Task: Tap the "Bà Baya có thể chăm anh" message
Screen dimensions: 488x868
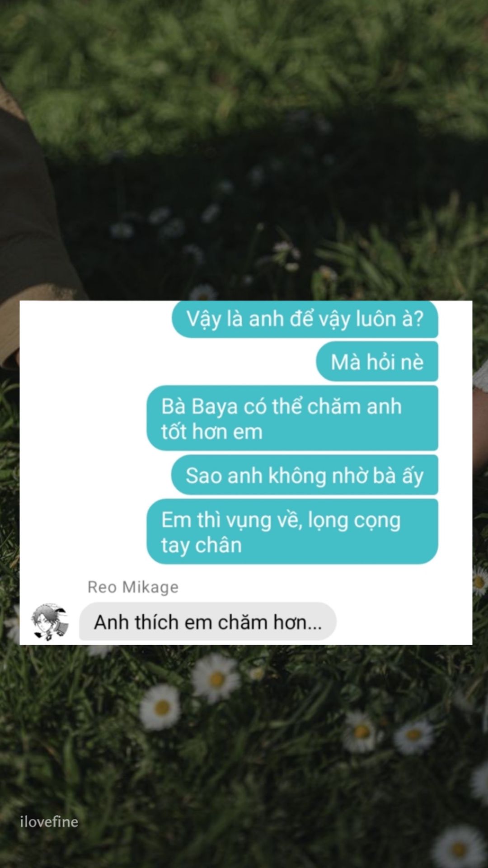Action: (x=292, y=418)
